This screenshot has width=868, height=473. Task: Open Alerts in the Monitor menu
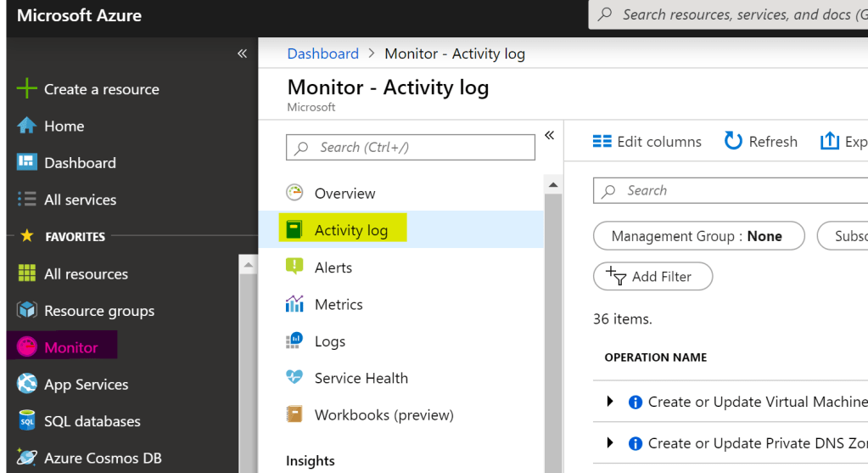[333, 267]
